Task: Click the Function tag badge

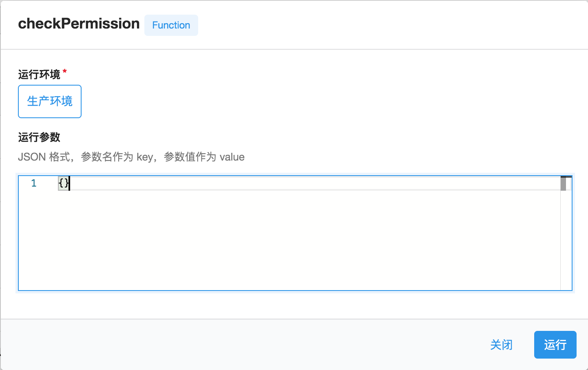Action: pos(171,25)
